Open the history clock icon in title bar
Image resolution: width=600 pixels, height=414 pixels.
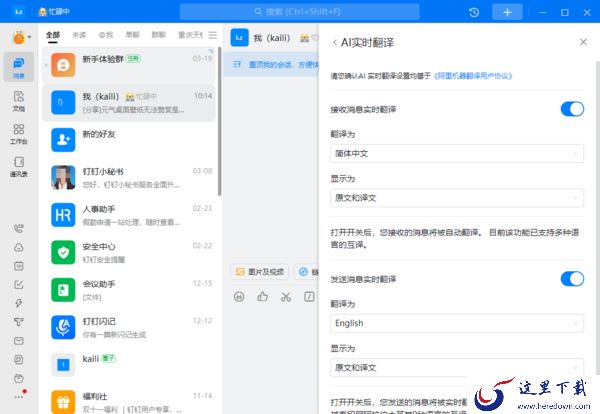(x=474, y=12)
